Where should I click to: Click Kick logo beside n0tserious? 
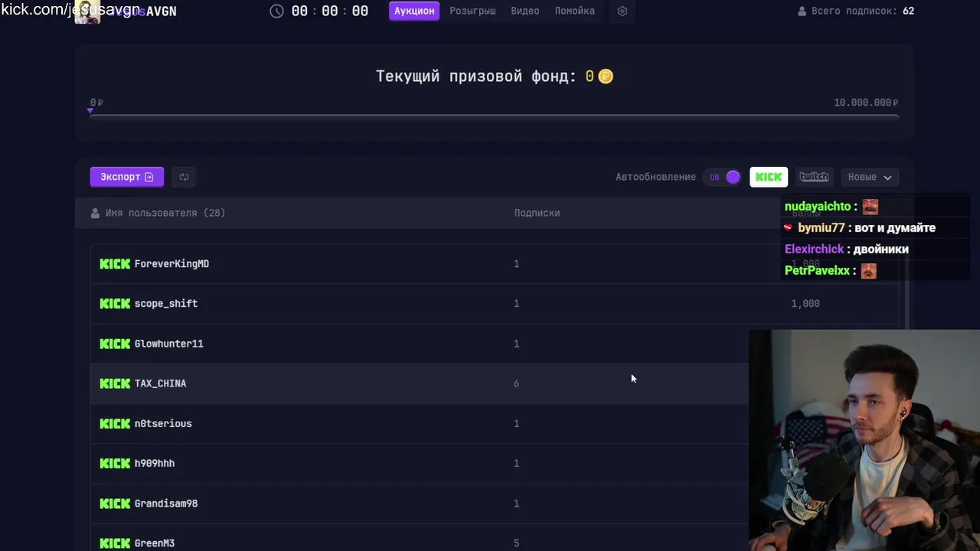tap(115, 423)
